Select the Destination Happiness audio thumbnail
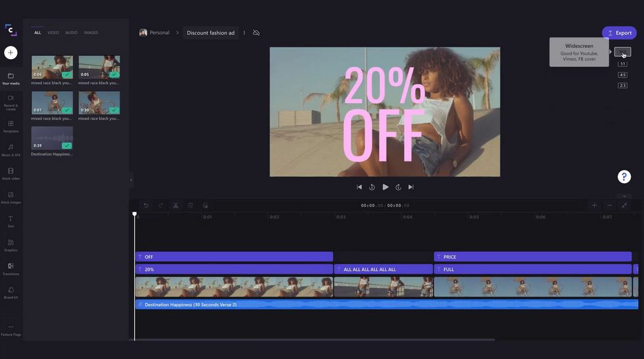 (52, 138)
